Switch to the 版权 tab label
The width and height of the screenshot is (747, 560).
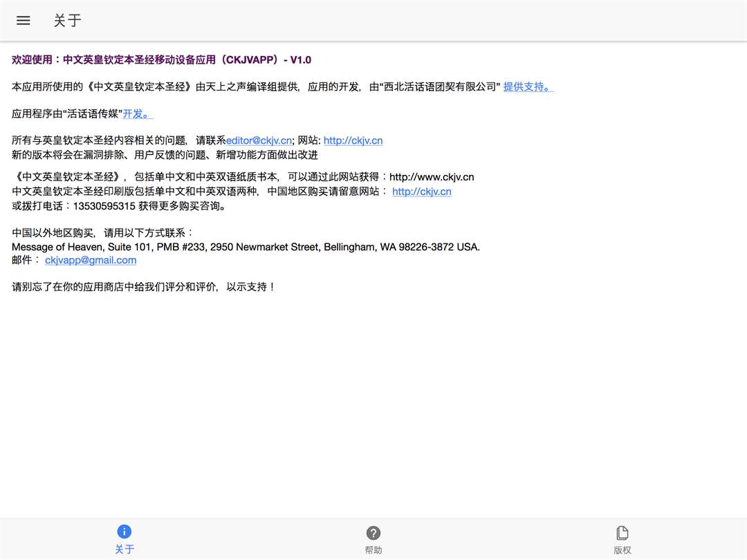[x=622, y=550]
